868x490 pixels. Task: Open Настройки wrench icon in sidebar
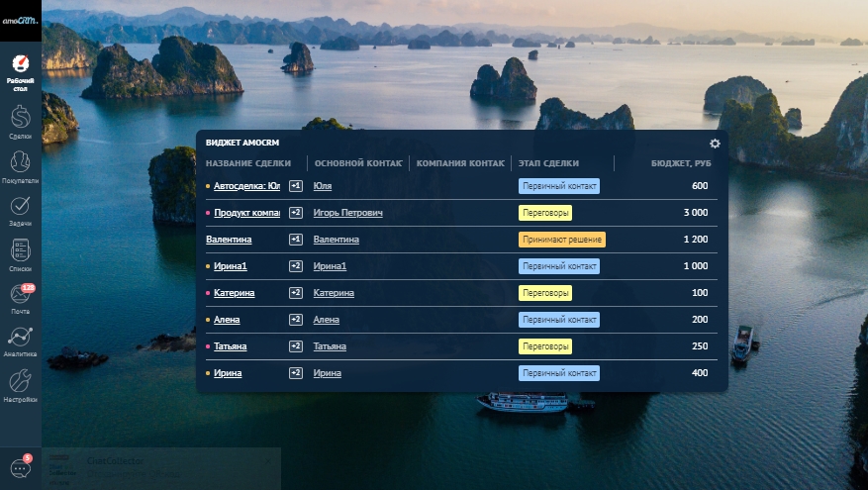pyautogui.click(x=20, y=384)
